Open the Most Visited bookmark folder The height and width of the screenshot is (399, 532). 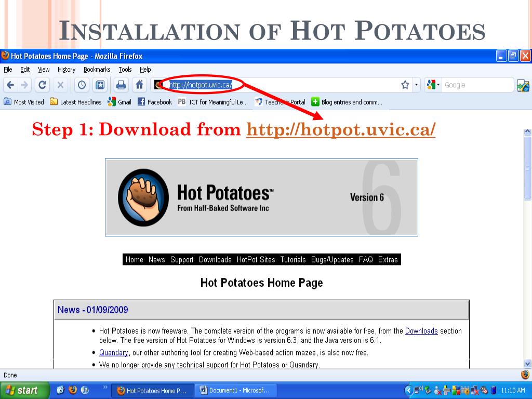tap(24, 102)
